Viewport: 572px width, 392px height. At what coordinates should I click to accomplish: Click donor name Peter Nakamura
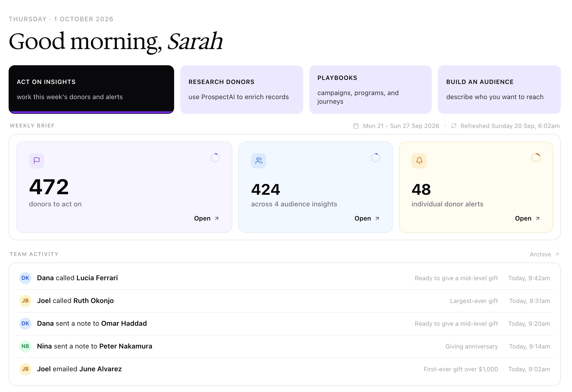[x=126, y=346]
